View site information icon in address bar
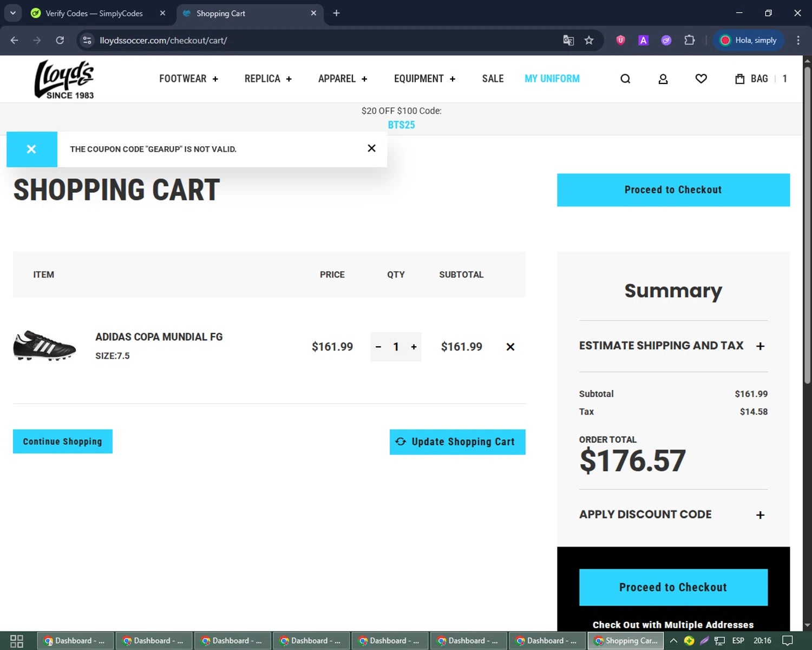This screenshot has width=812, height=650. (x=87, y=40)
